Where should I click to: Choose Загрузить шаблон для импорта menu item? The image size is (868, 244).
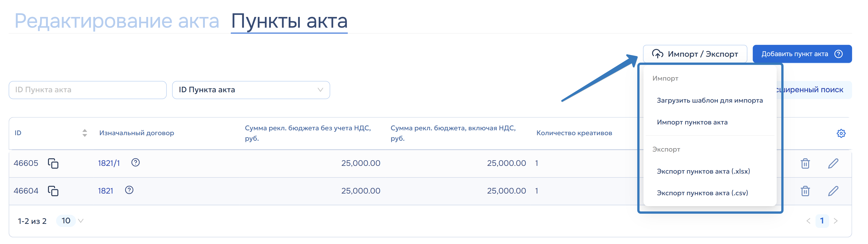click(710, 100)
